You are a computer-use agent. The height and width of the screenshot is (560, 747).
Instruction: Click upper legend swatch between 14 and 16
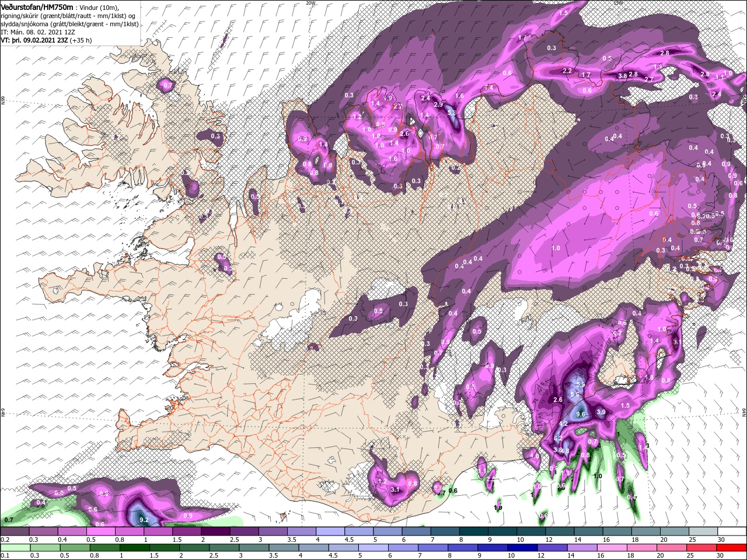(x=588, y=531)
